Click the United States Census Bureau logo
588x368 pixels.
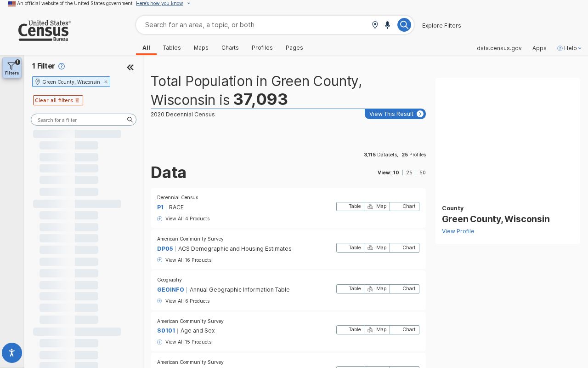coord(44,31)
